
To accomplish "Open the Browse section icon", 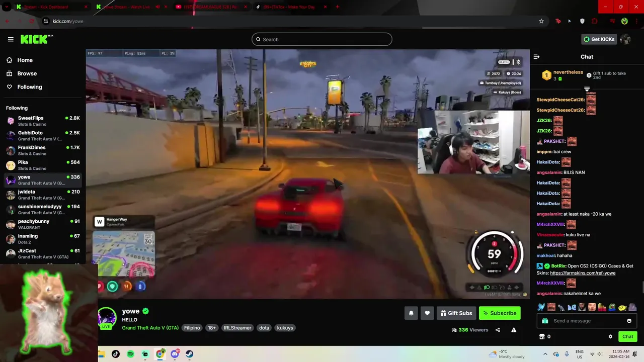I will [x=9, y=73].
